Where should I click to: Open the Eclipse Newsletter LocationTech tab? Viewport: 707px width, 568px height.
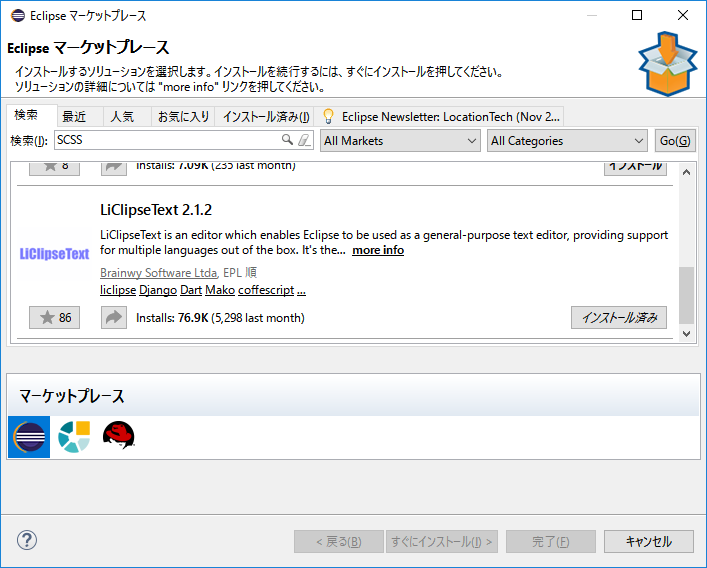point(439,117)
